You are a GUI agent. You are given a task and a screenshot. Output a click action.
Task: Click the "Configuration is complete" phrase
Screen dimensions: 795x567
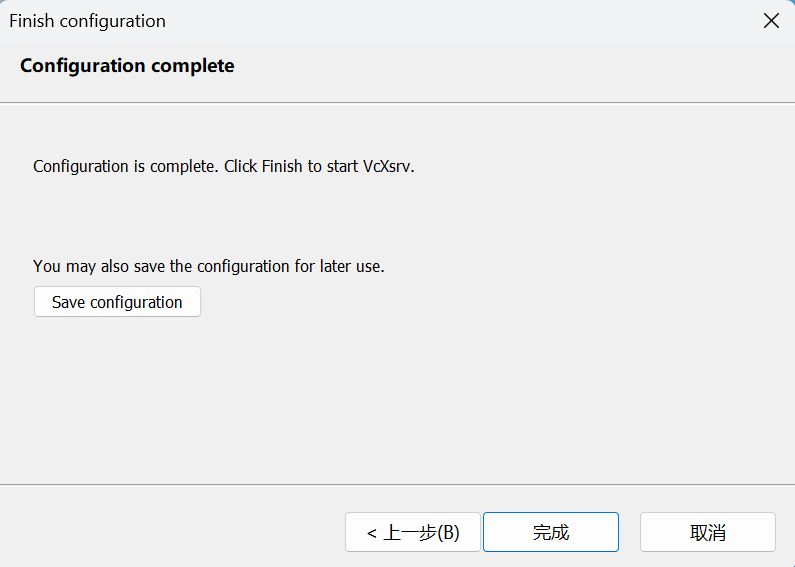coord(125,166)
